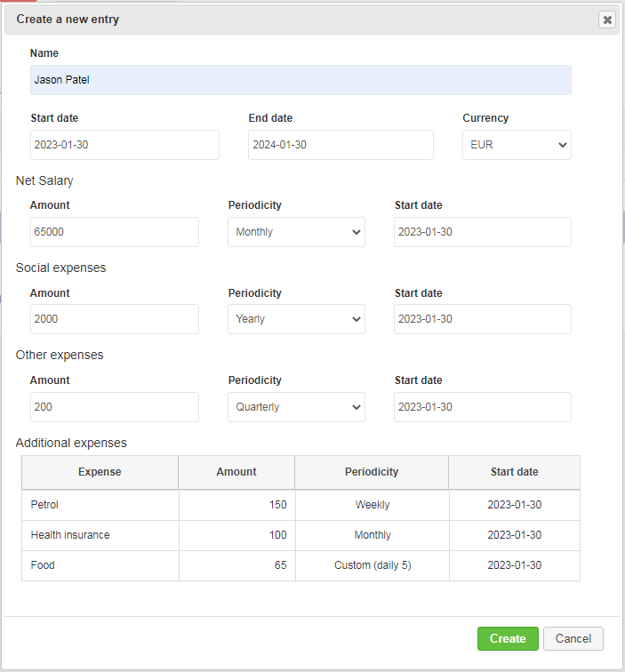
Task: Select the Health insurance expense row
Action: coord(300,535)
